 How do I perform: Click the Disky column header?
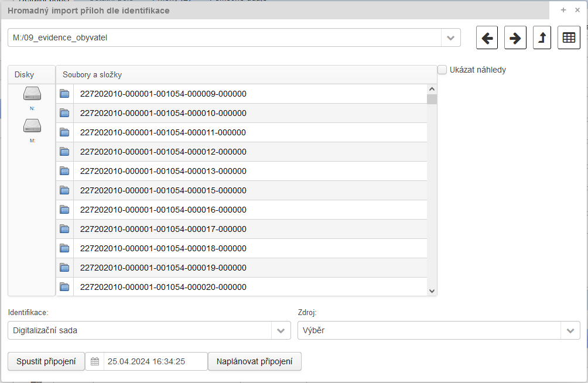coord(25,75)
